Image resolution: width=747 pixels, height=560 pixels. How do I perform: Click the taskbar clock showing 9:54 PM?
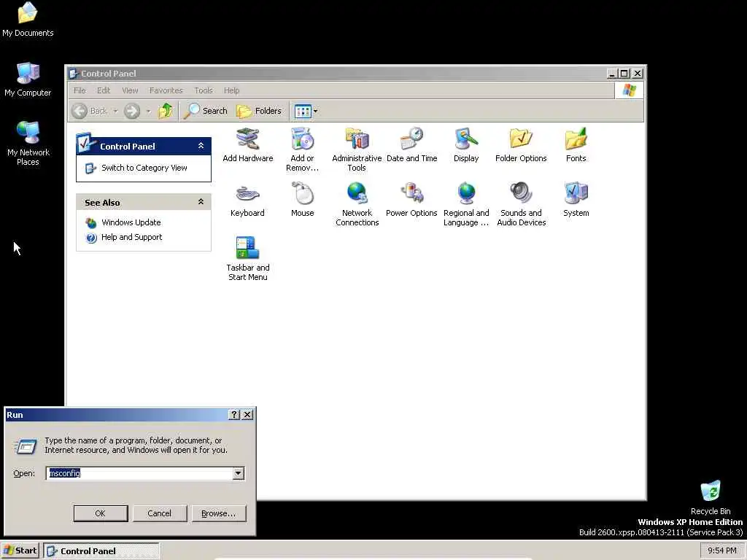point(721,551)
